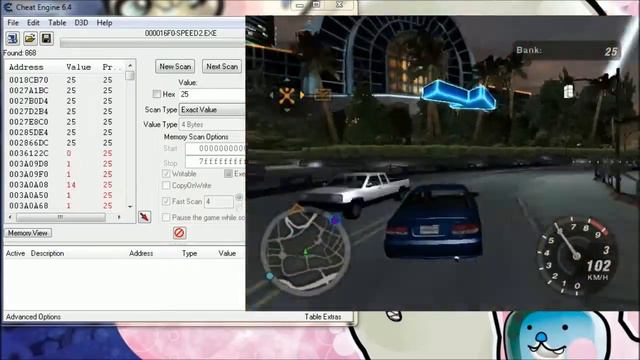The image size is (640, 360).
Task: Click the scroll-up arrow of the results list
Action: point(130,65)
